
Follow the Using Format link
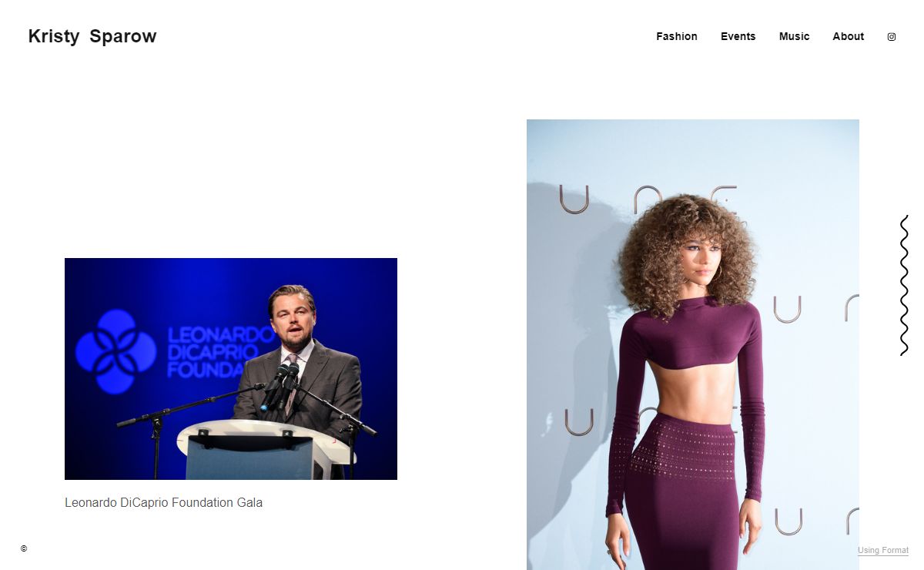coord(883,550)
